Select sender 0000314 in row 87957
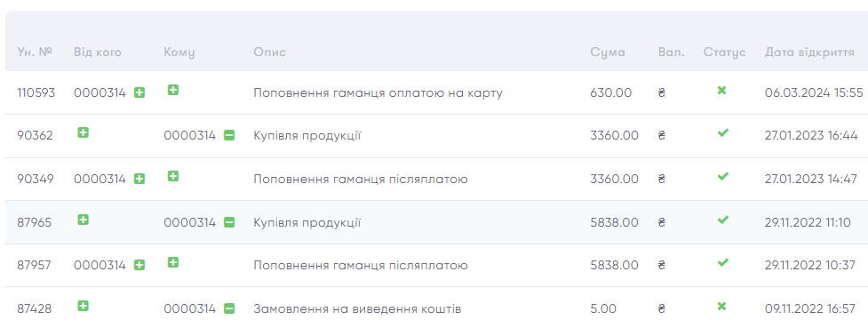 tap(100, 266)
